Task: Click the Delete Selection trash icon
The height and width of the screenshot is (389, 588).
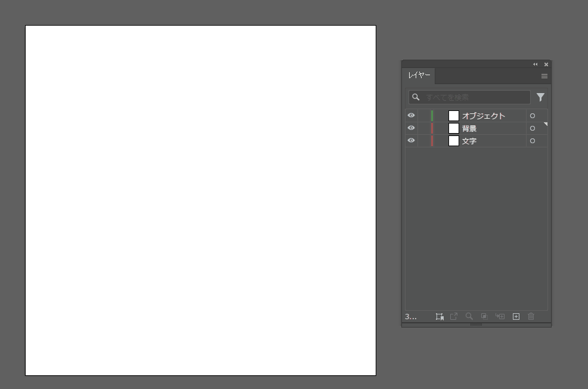Action: pos(531,317)
